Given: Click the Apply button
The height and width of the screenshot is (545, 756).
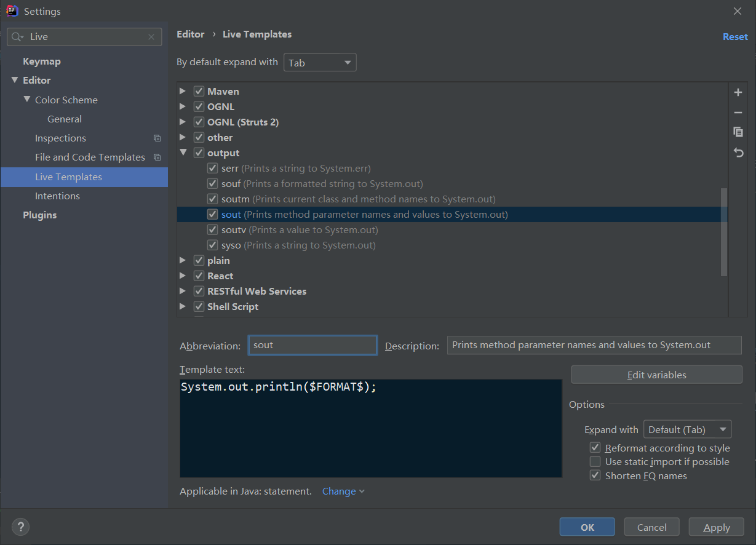Looking at the screenshot, I should coord(717,527).
